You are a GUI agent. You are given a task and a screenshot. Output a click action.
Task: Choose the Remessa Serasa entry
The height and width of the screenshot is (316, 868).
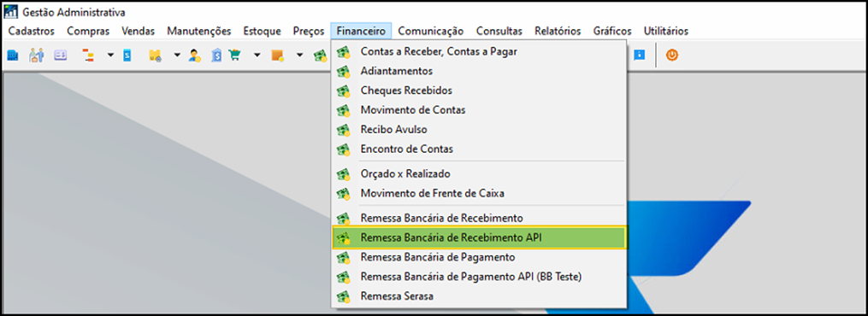pyautogui.click(x=479, y=296)
